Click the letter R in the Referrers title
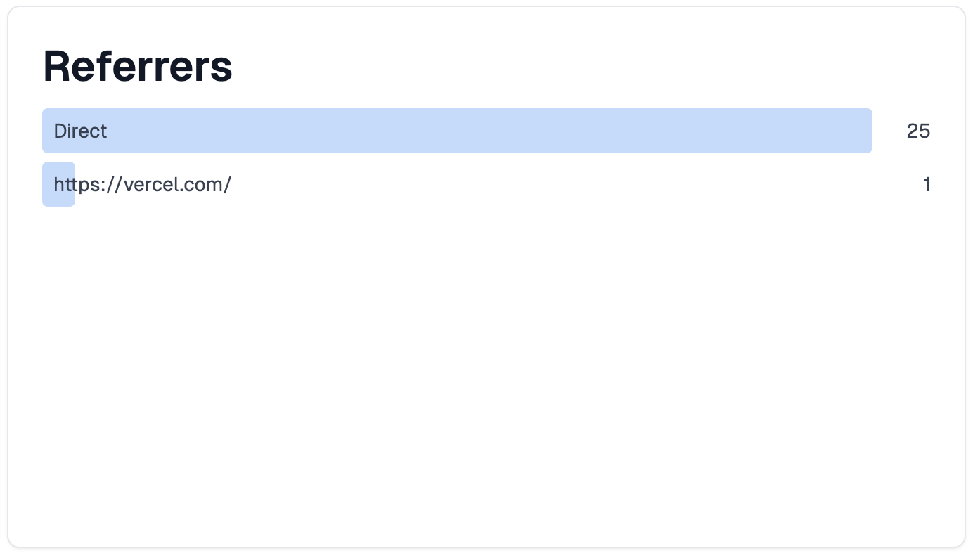The width and height of the screenshot is (980, 558). pos(58,67)
